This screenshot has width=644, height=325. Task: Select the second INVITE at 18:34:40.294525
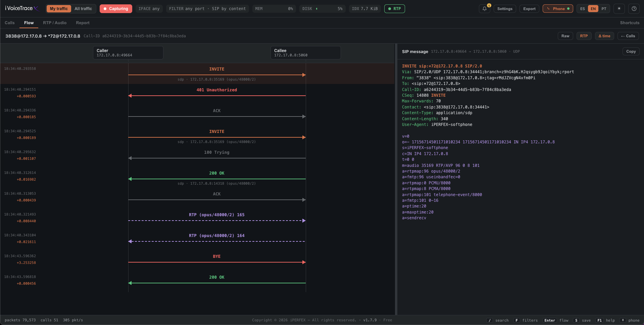click(x=197, y=136)
